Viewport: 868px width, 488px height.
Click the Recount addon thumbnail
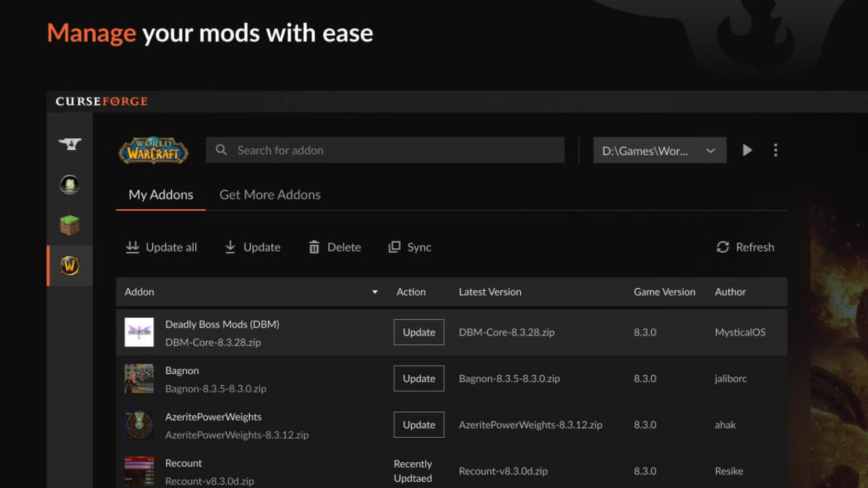(x=139, y=471)
